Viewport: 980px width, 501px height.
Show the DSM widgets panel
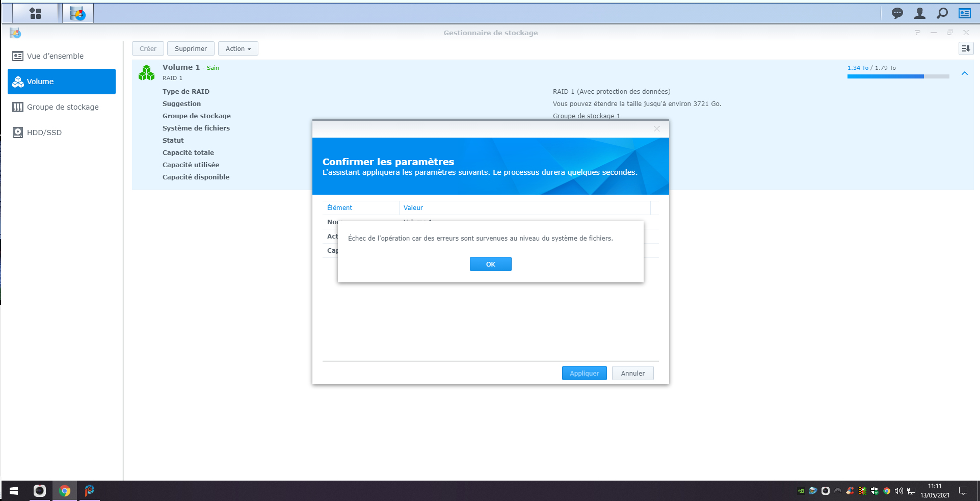(x=965, y=13)
